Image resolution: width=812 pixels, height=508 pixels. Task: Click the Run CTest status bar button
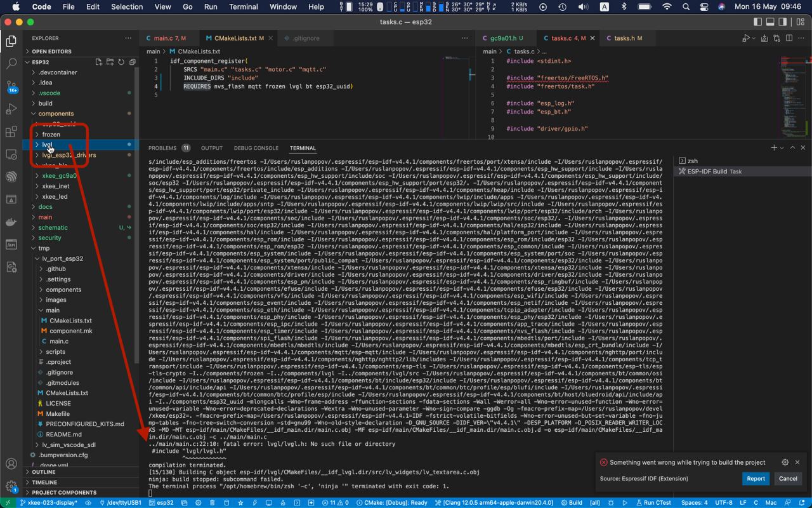tap(653, 502)
